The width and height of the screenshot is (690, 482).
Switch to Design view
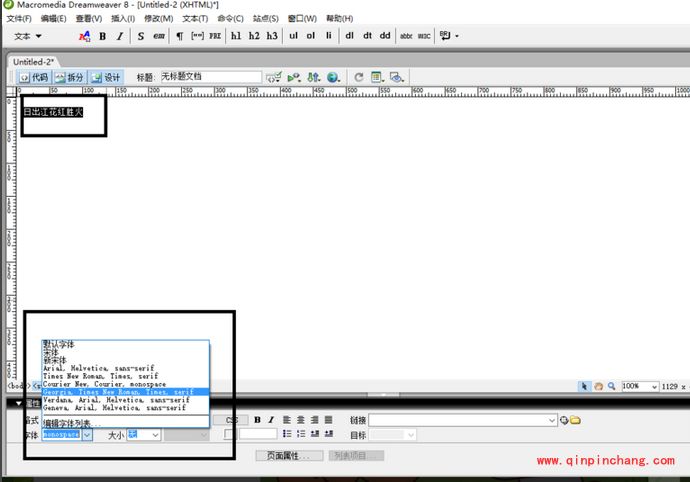pyautogui.click(x=106, y=77)
